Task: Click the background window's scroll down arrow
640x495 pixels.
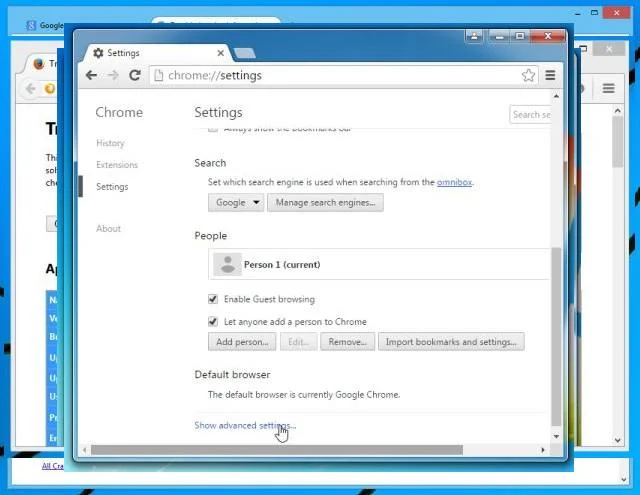Action: pyautogui.click(x=618, y=440)
